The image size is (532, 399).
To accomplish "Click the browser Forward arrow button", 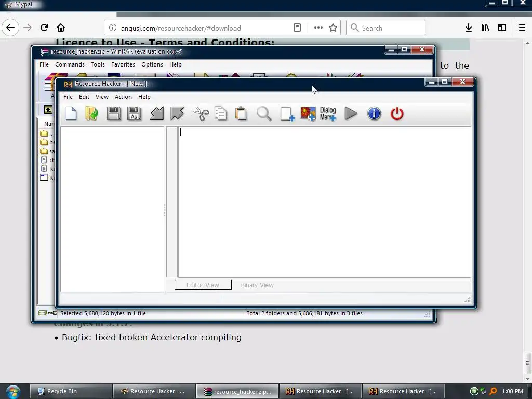I will (x=28, y=28).
